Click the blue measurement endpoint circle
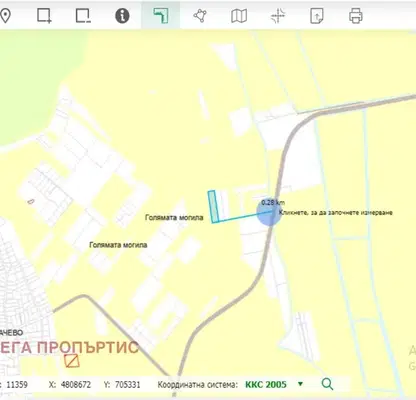Viewport: 416px width, 400px height. tap(269, 212)
